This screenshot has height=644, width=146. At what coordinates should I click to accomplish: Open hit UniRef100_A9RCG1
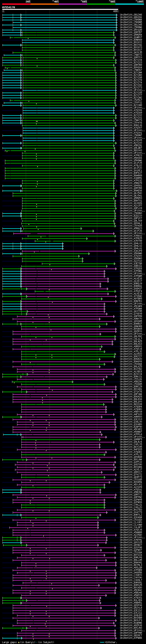(131, 266)
